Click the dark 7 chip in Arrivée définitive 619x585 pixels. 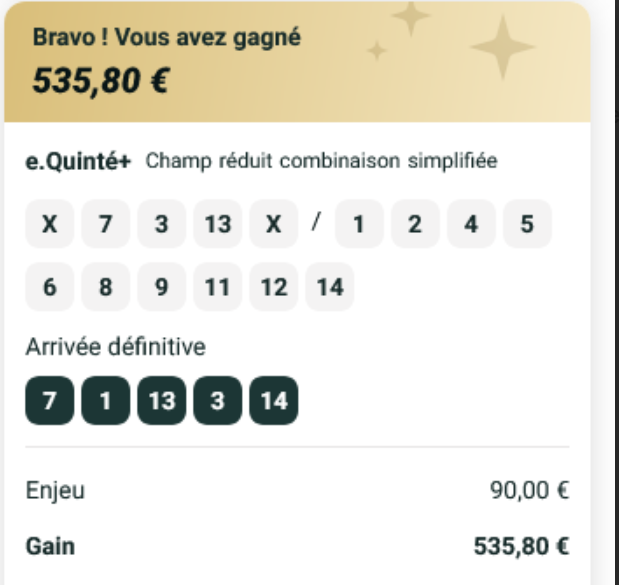click(x=49, y=402)
